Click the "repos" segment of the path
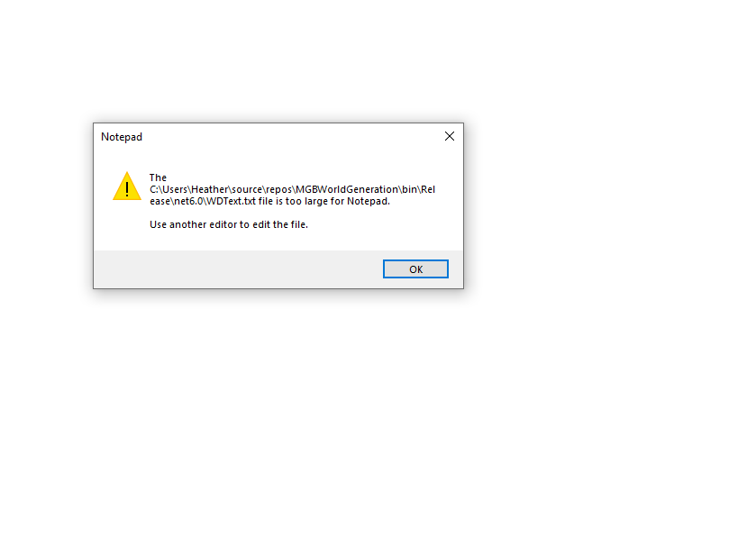Screen dimensions: 756x546 [278, 189]
